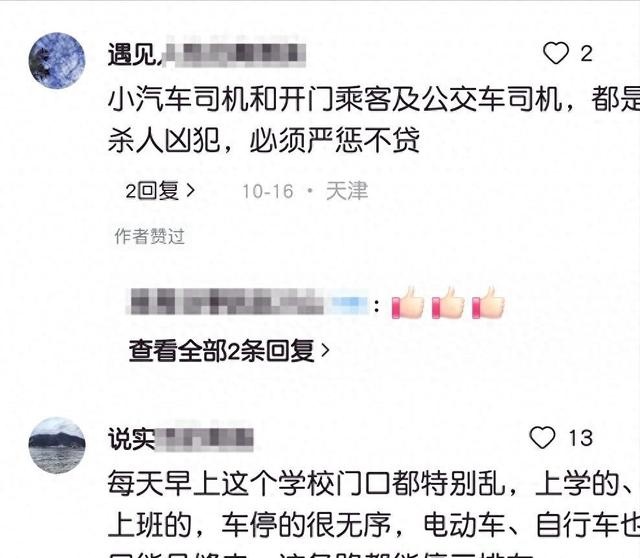Open the blurred replier username
Image resolution: width=640 pixels, height=558 pixels.
click(x=248, y=302)
